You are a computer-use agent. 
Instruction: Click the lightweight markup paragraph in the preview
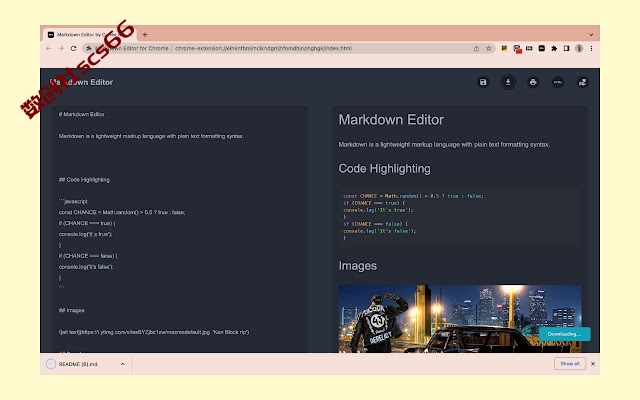tap(444, 144)
